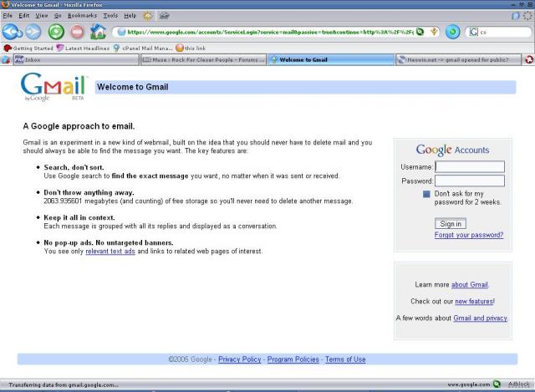The width and height of the screenshot is (535, 392).
Task: Open the 'this link' bookmark
Action: pos(191,48)
